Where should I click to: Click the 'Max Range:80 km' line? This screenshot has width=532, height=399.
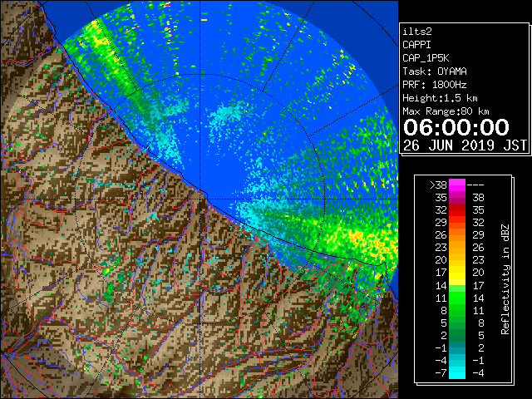pyautogui.click(x=446, y=111)
